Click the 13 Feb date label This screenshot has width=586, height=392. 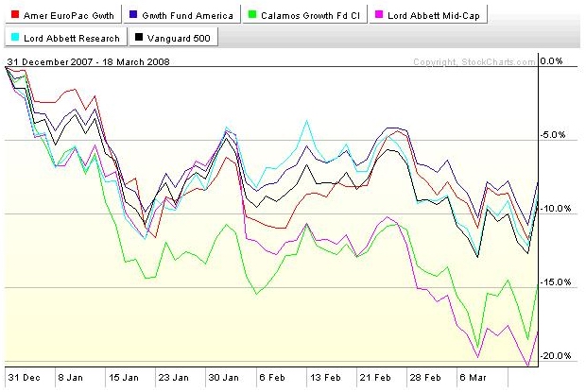(x=325, y=378)
